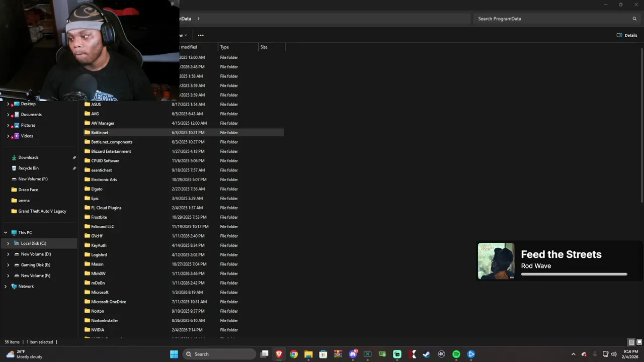The height and width of the screenshot is (362, 644).
Task: Toggle the Details pane button
Action: click(x=627, y=35)
